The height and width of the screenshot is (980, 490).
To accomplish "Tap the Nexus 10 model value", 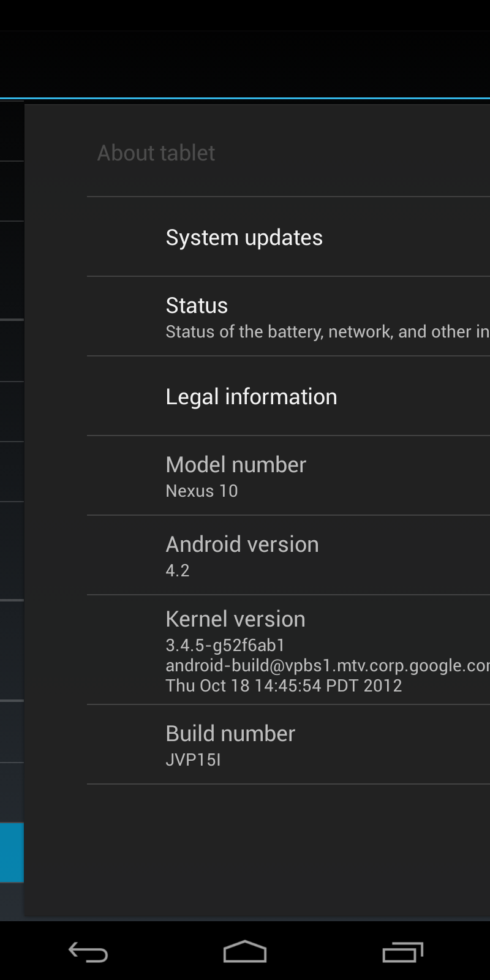I will [x=202, y=491].
